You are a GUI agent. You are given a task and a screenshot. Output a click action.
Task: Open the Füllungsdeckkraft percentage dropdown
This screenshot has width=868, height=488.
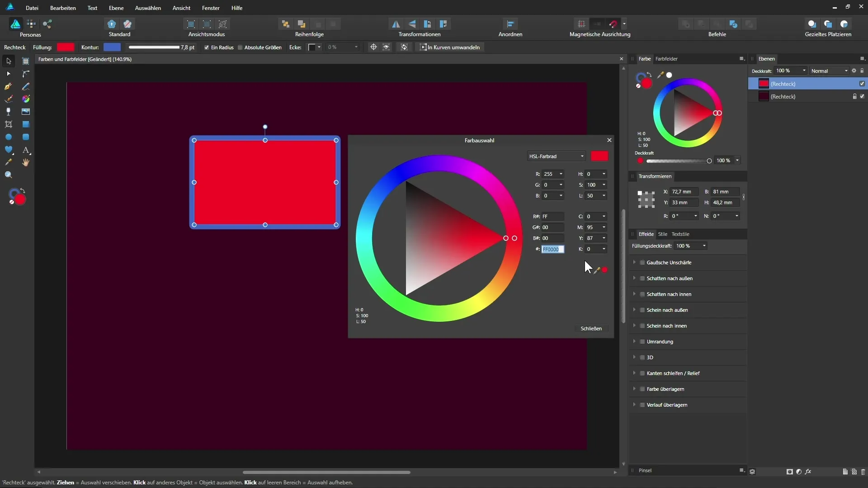(704, 246)
